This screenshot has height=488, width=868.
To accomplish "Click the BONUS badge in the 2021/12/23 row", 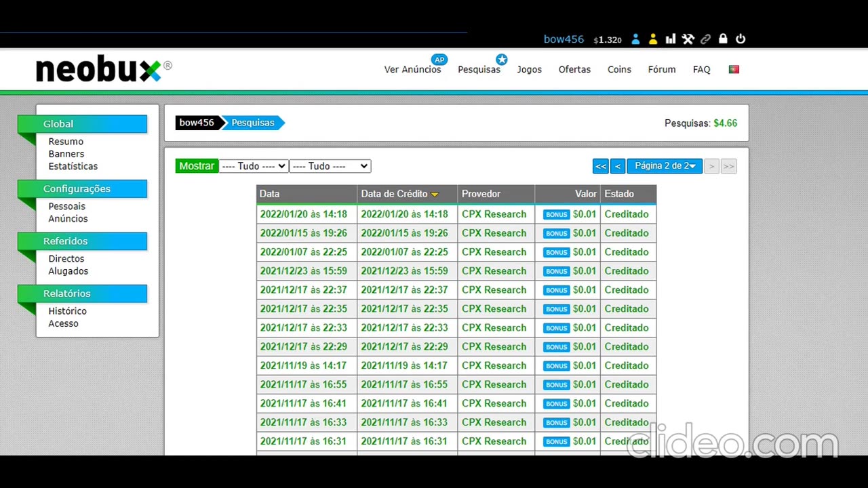I will coord(556,271).
